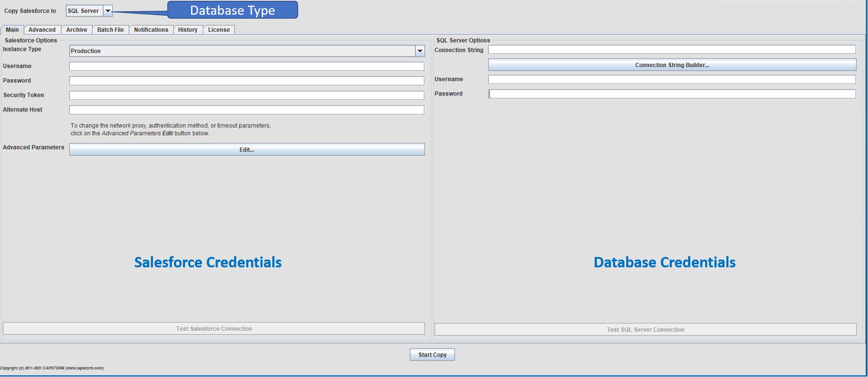Click the 'Advanced Parameters' label
Image resolution: width=868 pixels, height=377 pixels.
(33, 147)
